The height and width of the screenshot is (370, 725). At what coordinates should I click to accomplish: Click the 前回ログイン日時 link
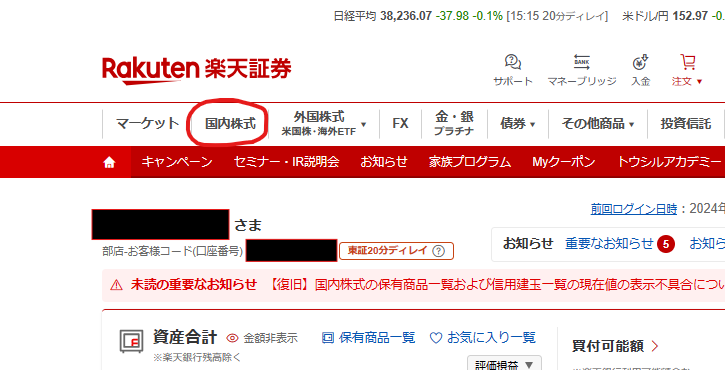(x=633, y=209)
